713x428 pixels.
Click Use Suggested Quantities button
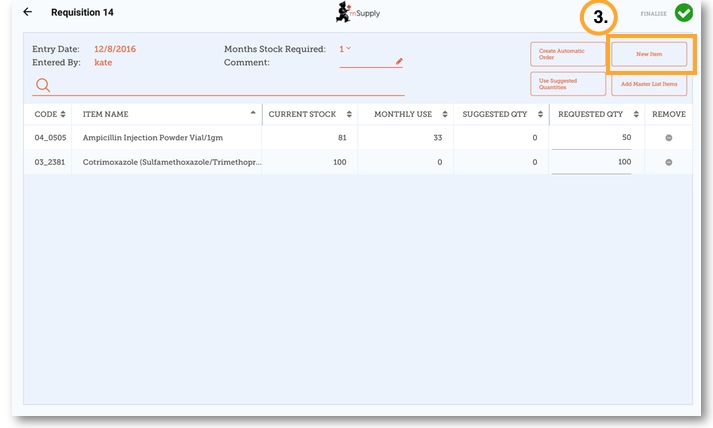click(567, 84)
